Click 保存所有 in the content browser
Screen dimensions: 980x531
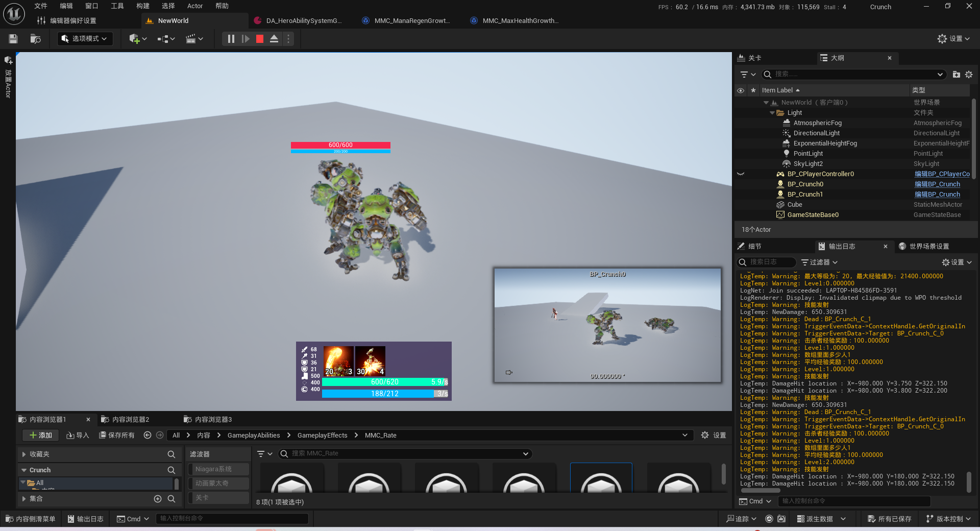click(x=116, y=436)
